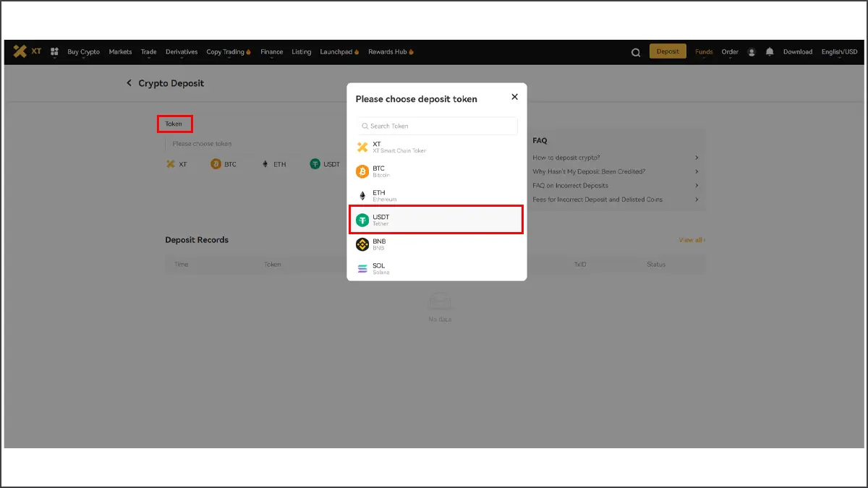Expand 'How to deposit crypto?' FAQ
This screenshot has width=868, height=488.
click(615, 158)
